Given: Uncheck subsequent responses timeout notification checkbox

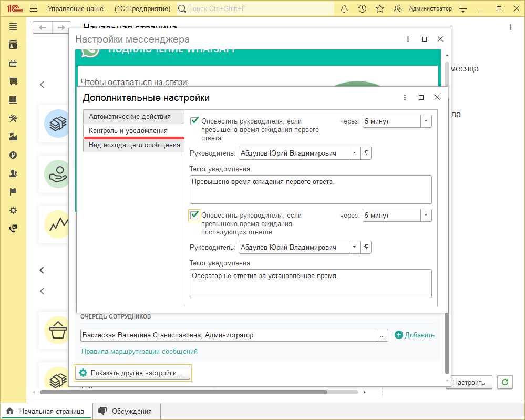Looking at the screenshot, I should (195, 215).
